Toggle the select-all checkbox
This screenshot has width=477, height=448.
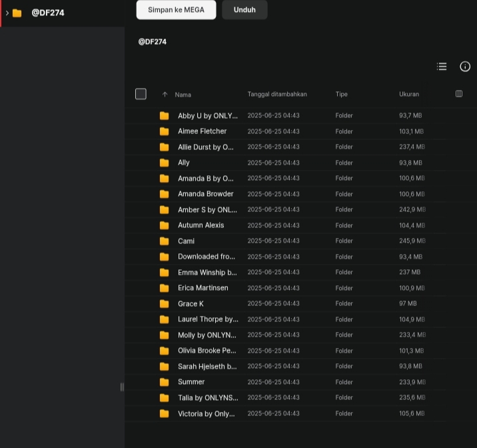point(141,94)
